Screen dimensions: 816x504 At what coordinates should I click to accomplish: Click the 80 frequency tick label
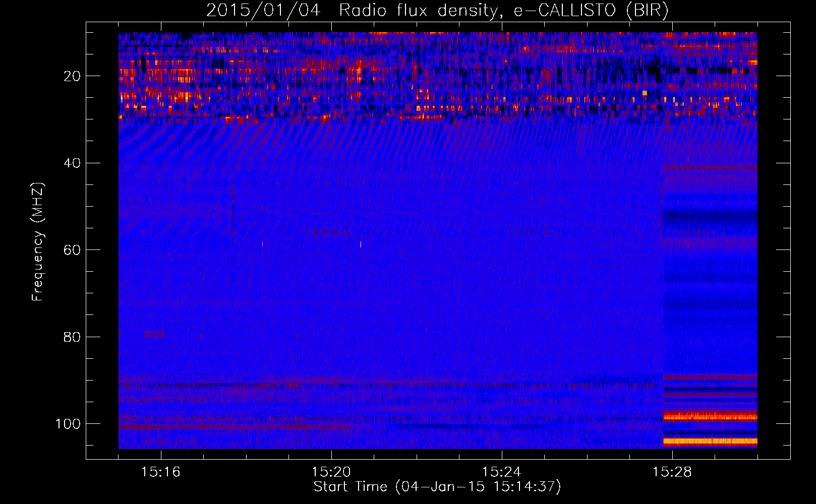click(72, 337)
